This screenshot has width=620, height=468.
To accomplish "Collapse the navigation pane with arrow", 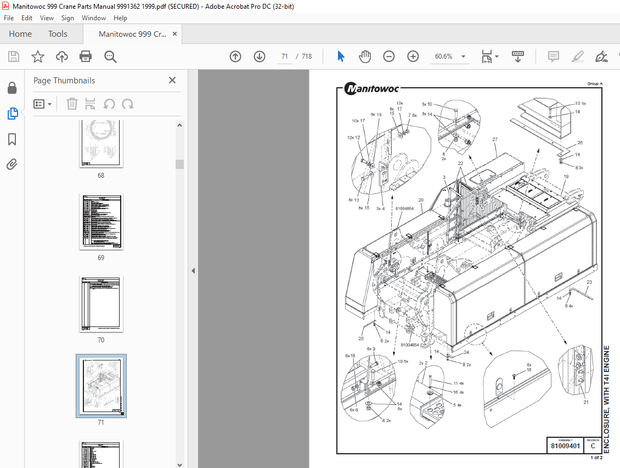I will (193, 271).
